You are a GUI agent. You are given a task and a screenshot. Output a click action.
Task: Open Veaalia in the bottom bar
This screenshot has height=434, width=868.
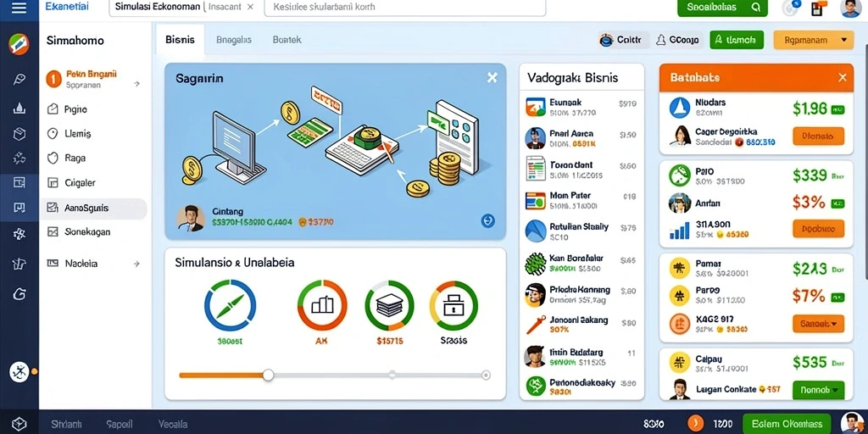click(x=172, y=425)
